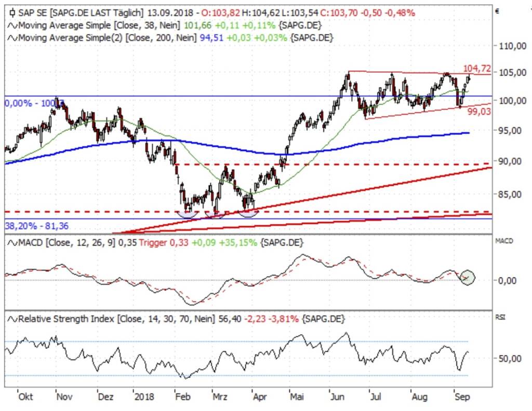Click the +0,11% change of the 38 average

coord(259,26)
